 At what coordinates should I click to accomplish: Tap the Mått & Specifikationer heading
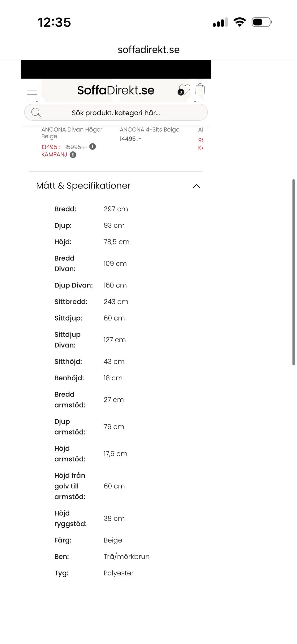pyautogui.click(x=83, y=186)
